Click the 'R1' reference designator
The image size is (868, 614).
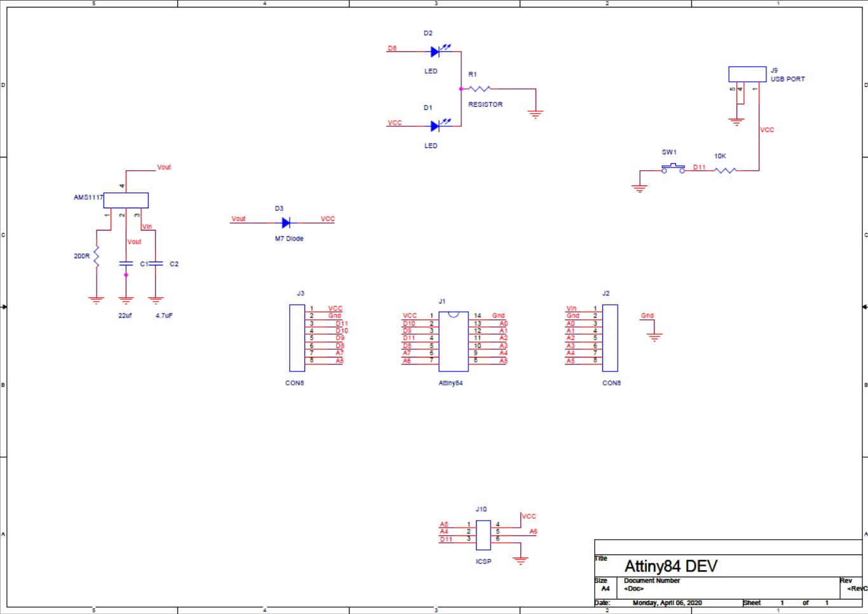point(473,75)
